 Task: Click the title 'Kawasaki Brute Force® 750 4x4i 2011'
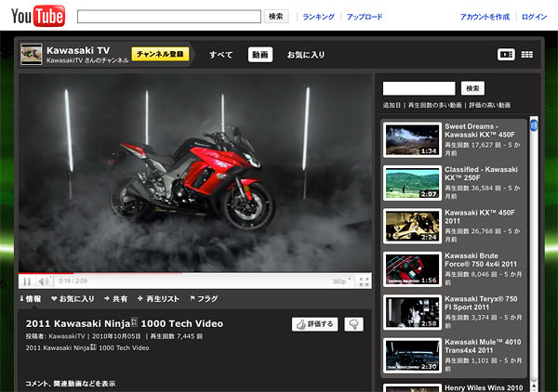pyautogui.click(x=481, y=260)
